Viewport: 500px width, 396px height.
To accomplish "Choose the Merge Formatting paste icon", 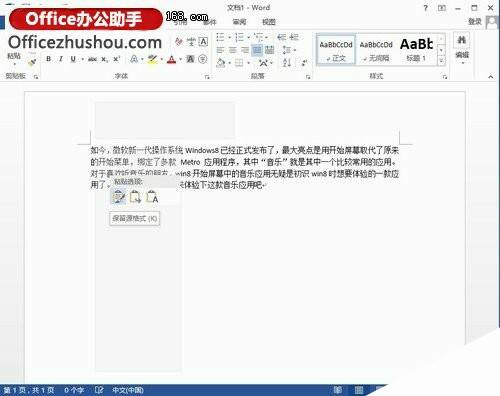I will (135, 197).
